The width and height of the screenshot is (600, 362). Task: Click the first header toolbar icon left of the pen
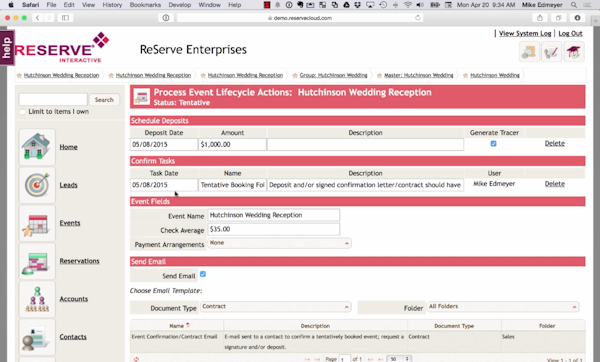point(529,52)
